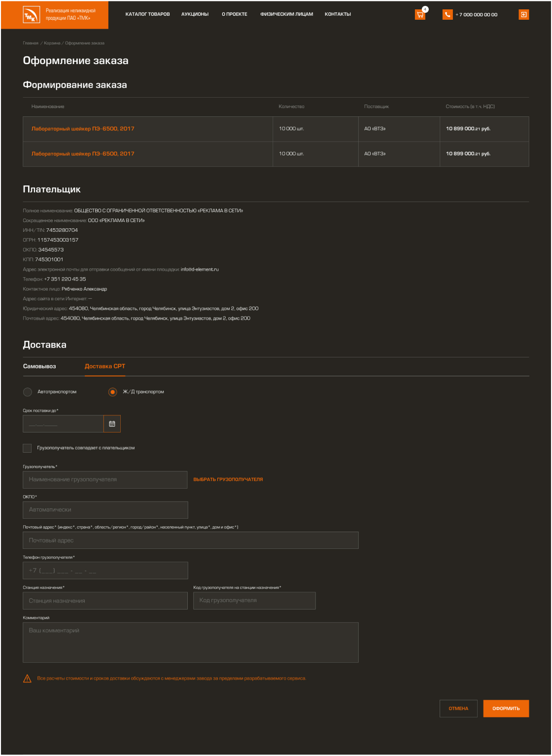Screen dimensions: 552x756
Task: Focus the Станция назначения input field
Action: coord(105,601)
